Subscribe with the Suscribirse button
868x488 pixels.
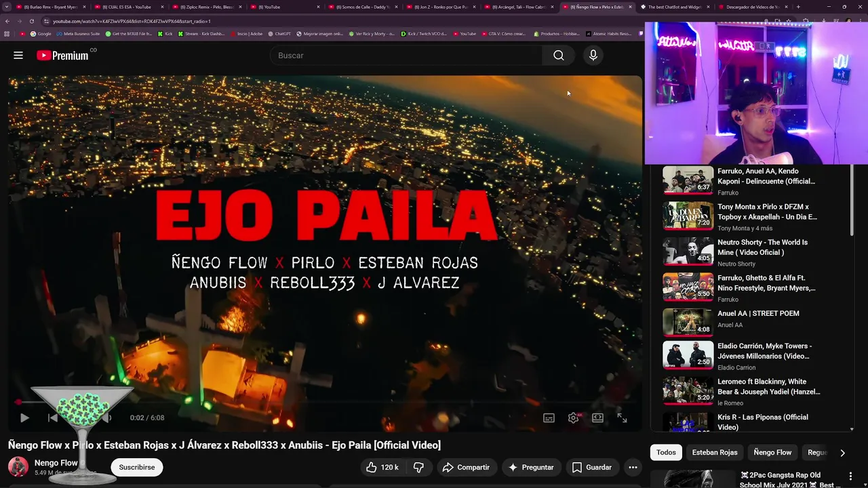click(x=137, y=467)
